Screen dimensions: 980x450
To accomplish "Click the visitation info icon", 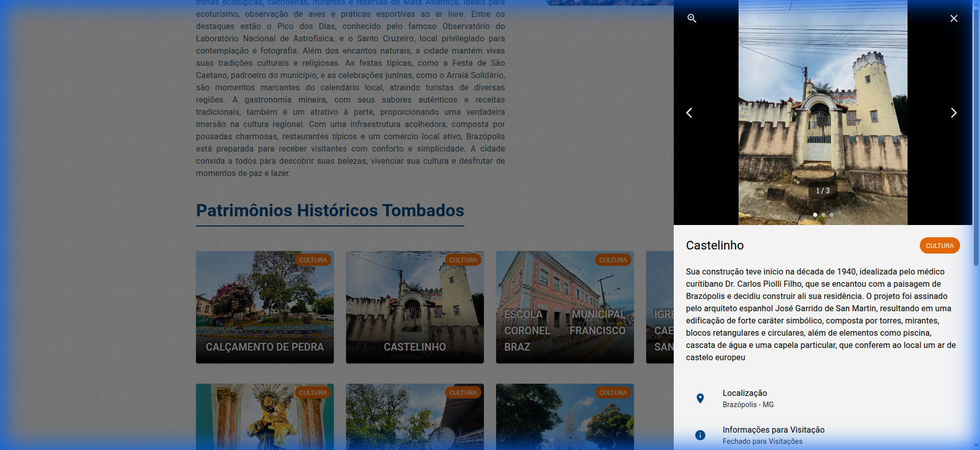I will (x=700, y=435).
